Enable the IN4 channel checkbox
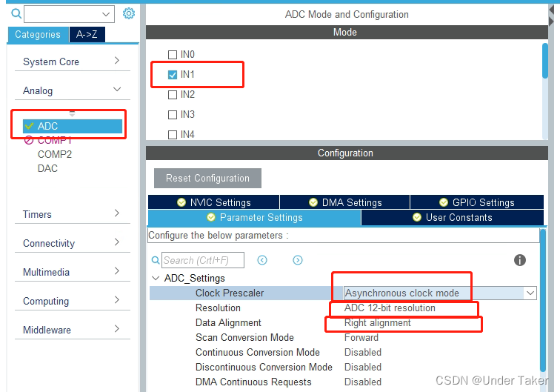 coord(173,135)
